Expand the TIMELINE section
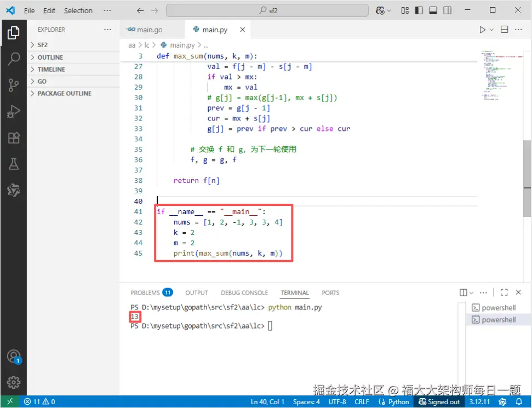The height and width of the screenshot is (408, 532). point(73,69)
